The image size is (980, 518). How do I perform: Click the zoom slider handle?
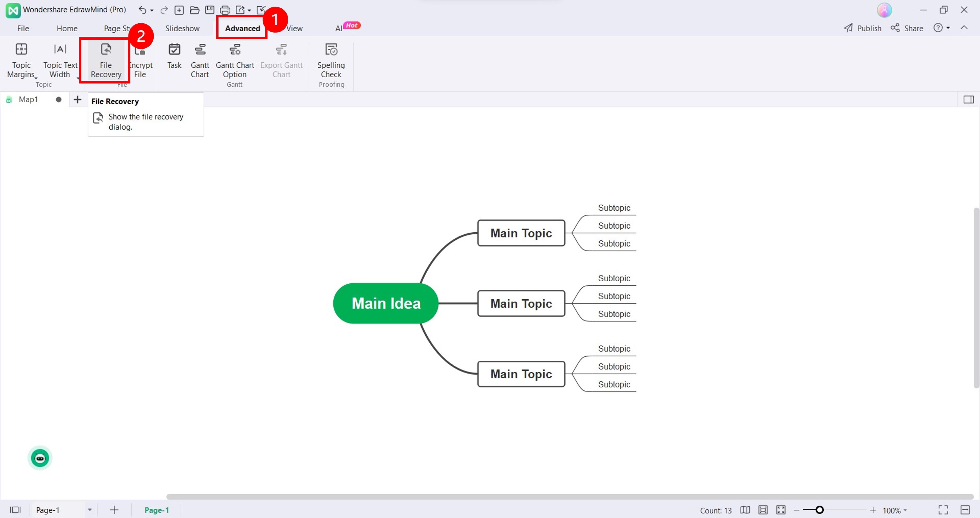pos(819,510)
